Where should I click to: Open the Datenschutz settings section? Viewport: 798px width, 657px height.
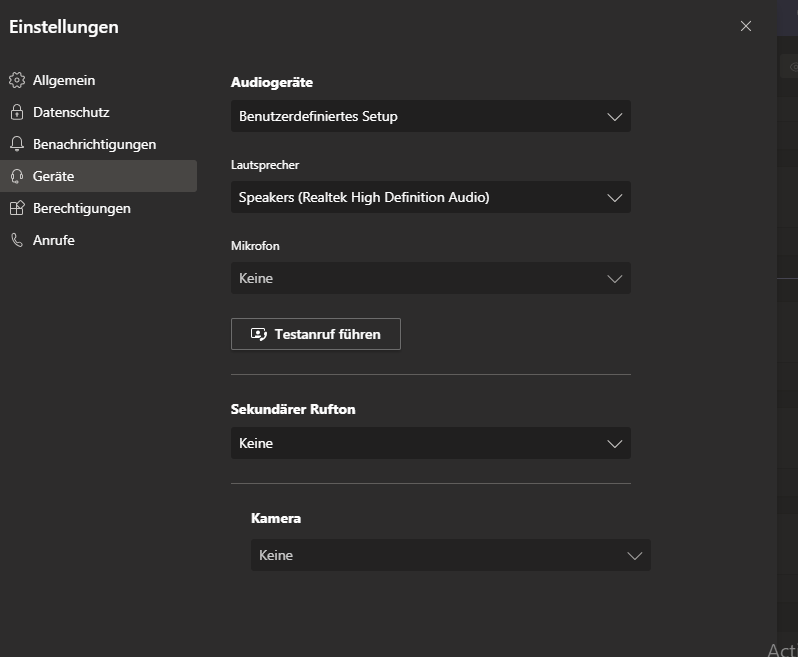pyautogui.click(x=98, y=112)
